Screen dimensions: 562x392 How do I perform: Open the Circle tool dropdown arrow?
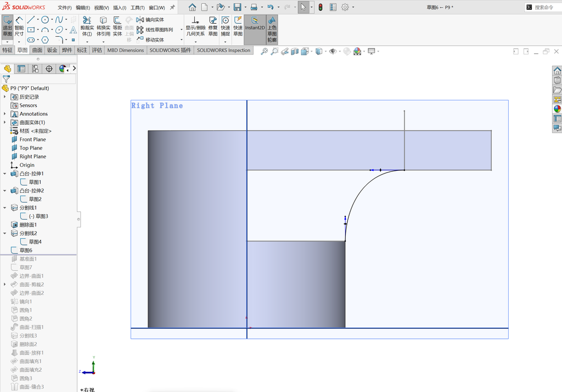point(52,20)
